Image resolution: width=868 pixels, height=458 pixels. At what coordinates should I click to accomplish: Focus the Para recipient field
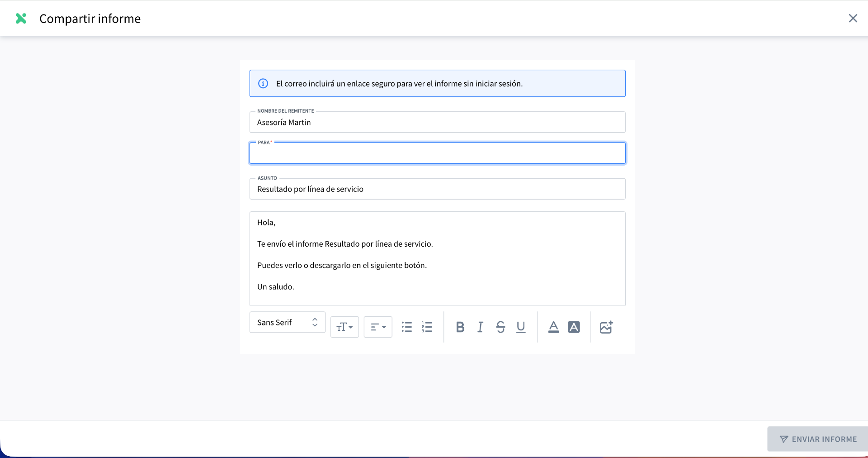coord(437,153)
